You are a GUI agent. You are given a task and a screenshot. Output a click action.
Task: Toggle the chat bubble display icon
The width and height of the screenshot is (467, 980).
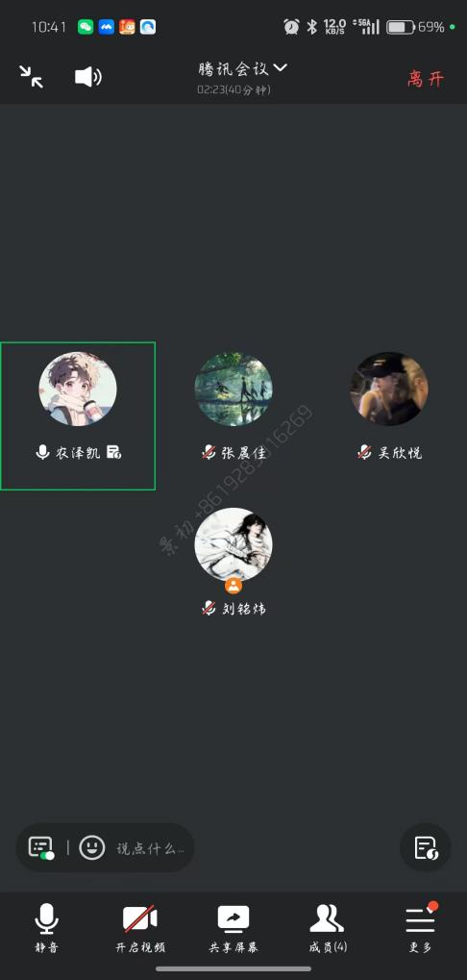pos(41,847)
